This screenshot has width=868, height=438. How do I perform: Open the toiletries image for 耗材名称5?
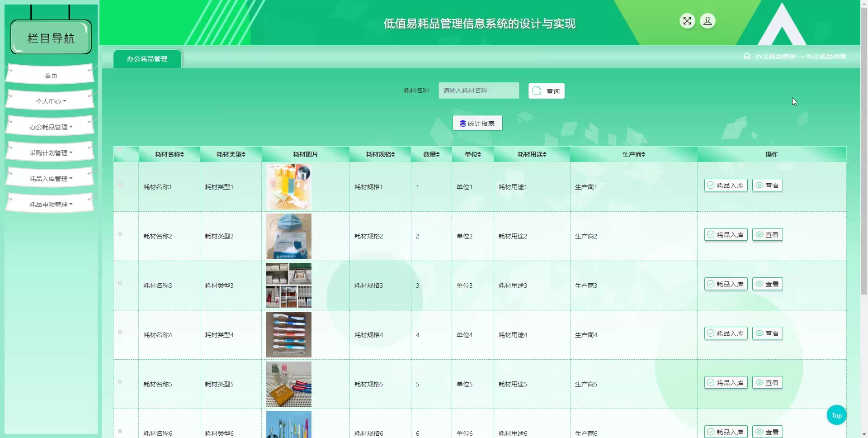289,384
